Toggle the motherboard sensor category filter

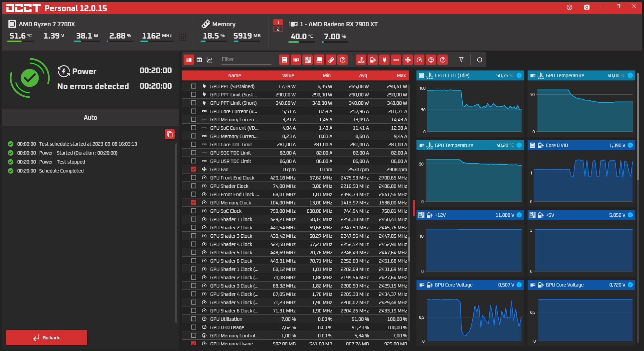[307, 60]
